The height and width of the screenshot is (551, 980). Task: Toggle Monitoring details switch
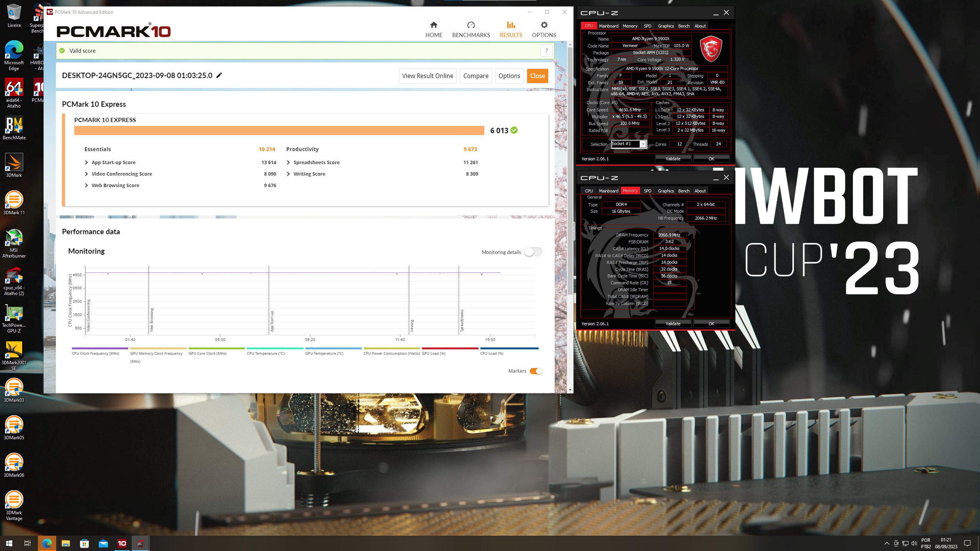[533, 252]
